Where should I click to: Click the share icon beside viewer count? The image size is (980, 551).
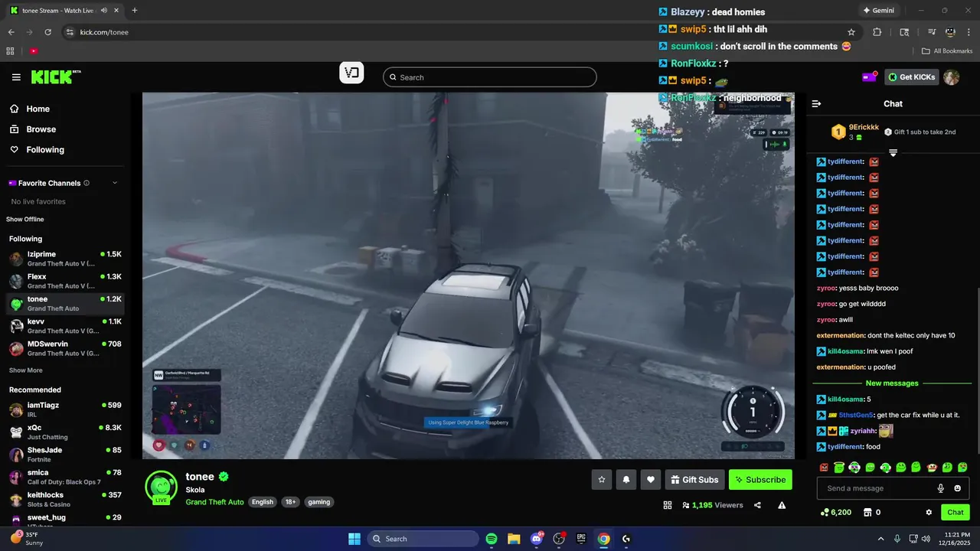click(757, 505)
